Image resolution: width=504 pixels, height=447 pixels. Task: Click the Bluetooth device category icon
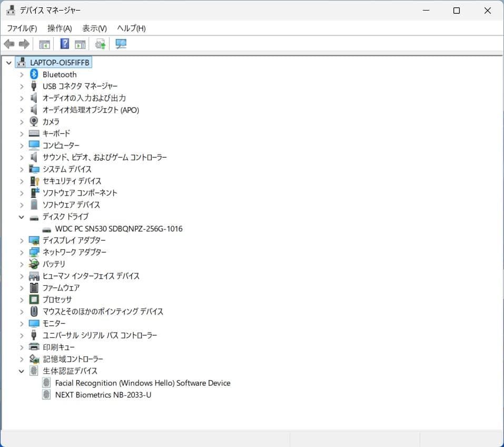34,74
